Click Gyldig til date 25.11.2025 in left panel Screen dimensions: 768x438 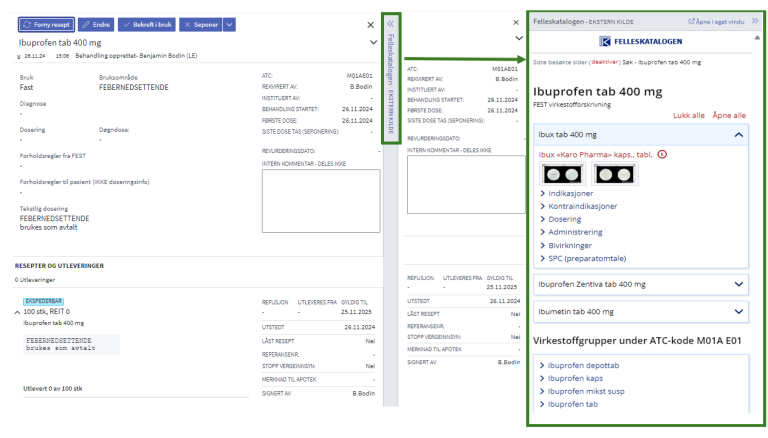[x=357, y=312]
